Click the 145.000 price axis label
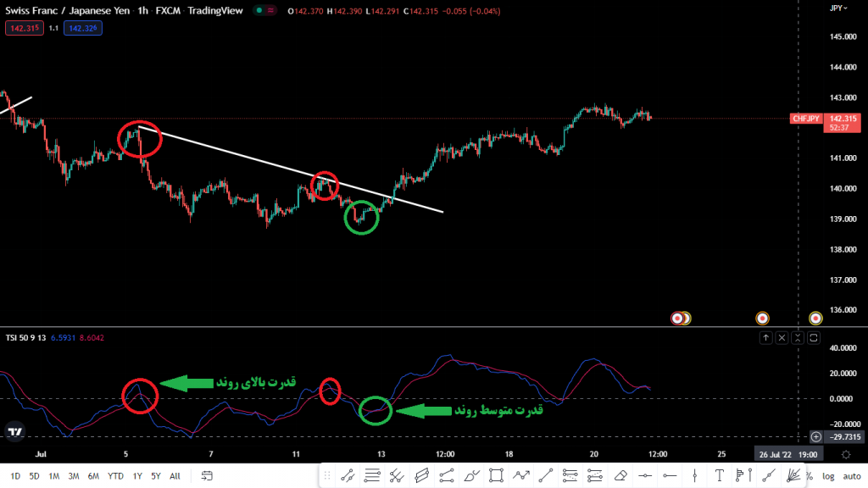The width and height of the screenshot is (868, 488). click(843, 36)
